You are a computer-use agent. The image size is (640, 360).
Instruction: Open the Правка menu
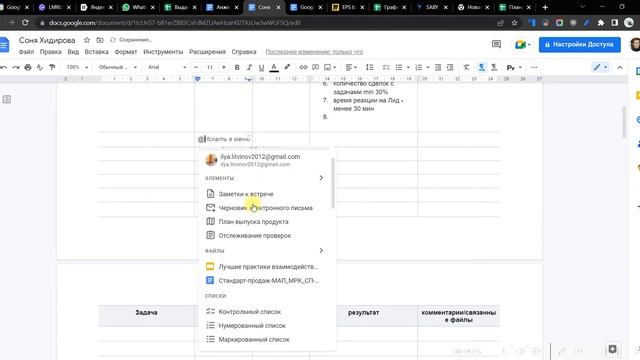(51, 52)
